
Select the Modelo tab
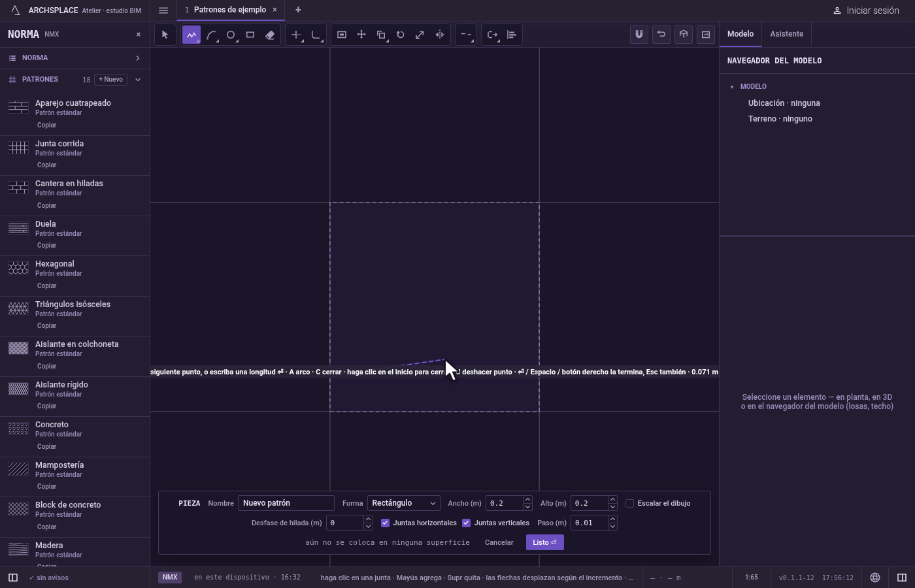point(740,34)
